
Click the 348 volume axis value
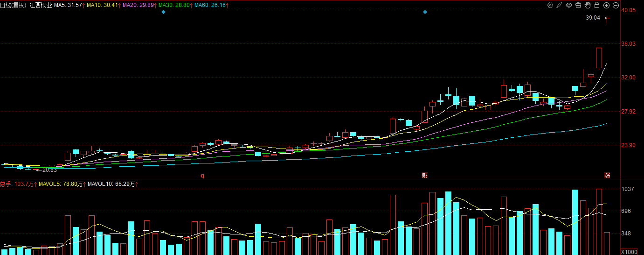[x=627, y=234]
